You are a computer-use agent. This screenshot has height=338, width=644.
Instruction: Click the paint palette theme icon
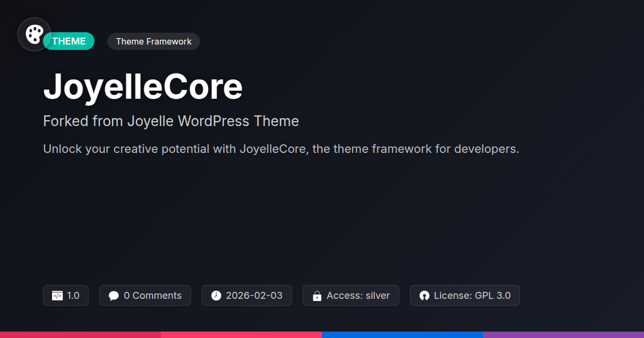point(34,34)
